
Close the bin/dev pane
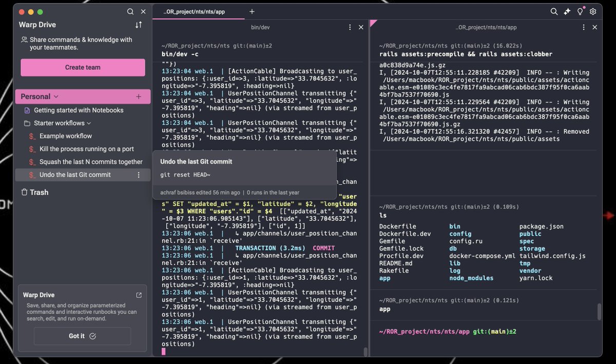click(361, 27)
